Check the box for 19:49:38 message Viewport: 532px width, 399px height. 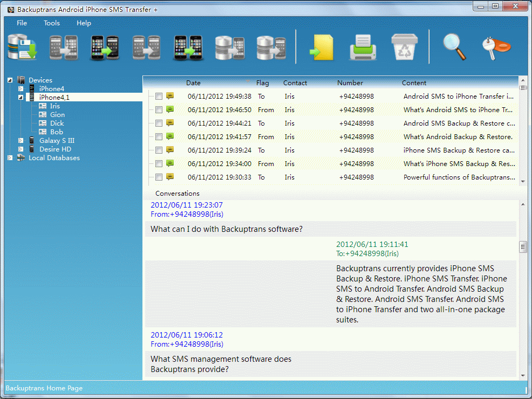tap(159, 97)
